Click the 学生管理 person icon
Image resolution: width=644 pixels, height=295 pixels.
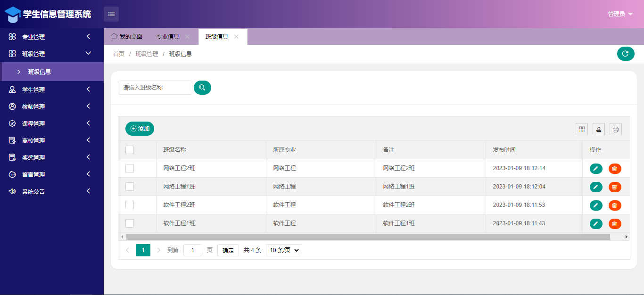[x=13, y=90]
